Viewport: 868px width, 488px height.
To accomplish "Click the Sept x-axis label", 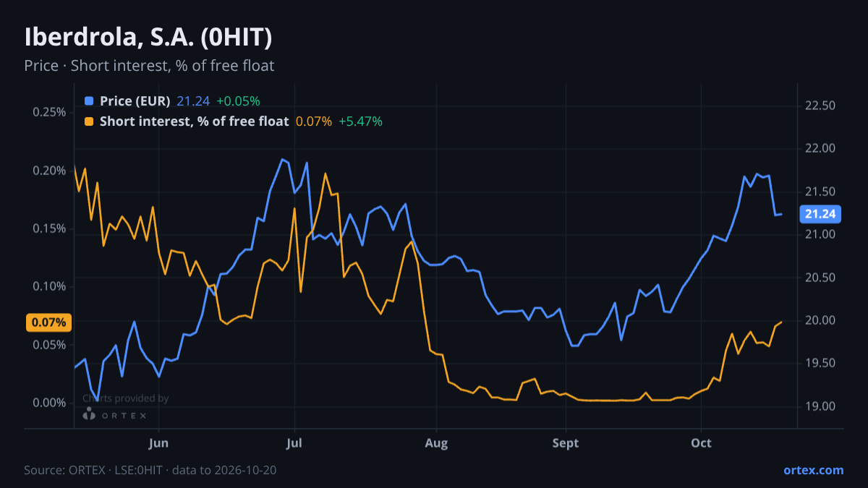I will (x=566, y=442).
